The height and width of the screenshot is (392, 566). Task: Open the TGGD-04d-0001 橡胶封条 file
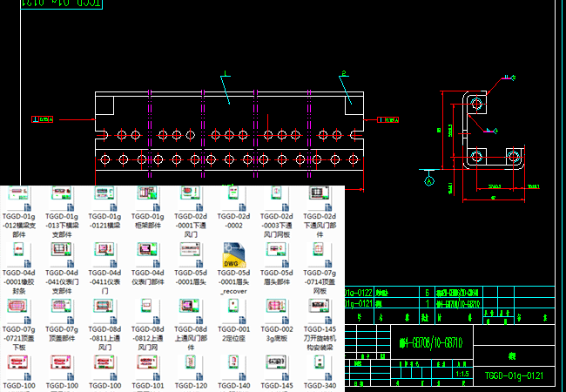click(17, 251)
